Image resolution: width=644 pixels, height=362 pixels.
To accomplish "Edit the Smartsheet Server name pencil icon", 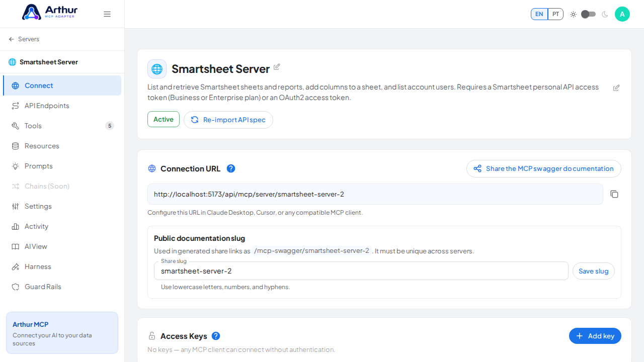I will pyautogui.click(x=277, y=67).
